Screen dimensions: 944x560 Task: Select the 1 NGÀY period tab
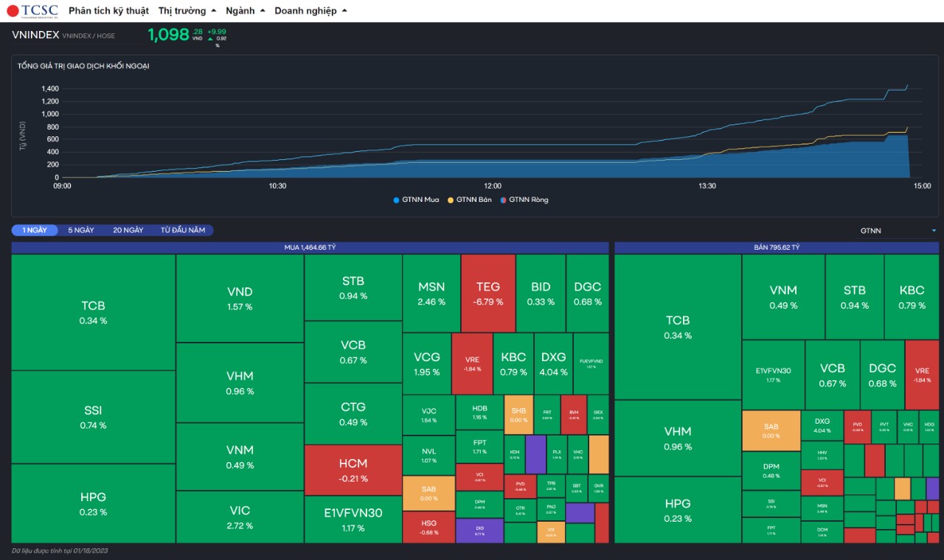tap(35, 230)
